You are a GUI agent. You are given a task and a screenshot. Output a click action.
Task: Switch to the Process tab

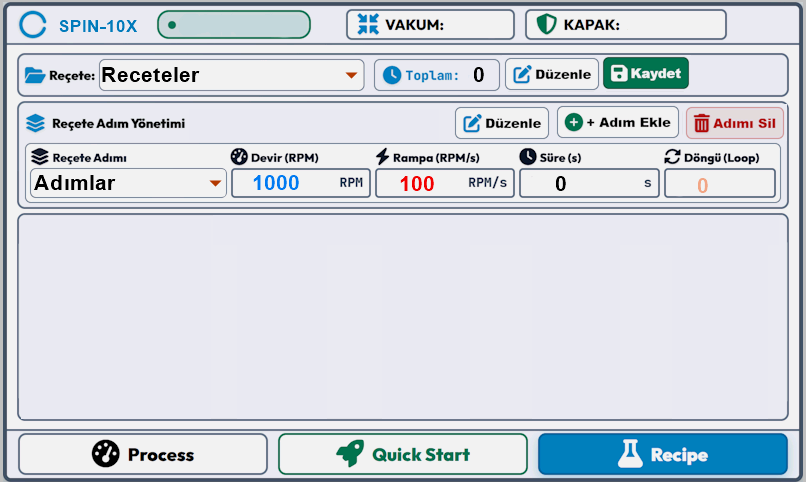coord(143,454)
